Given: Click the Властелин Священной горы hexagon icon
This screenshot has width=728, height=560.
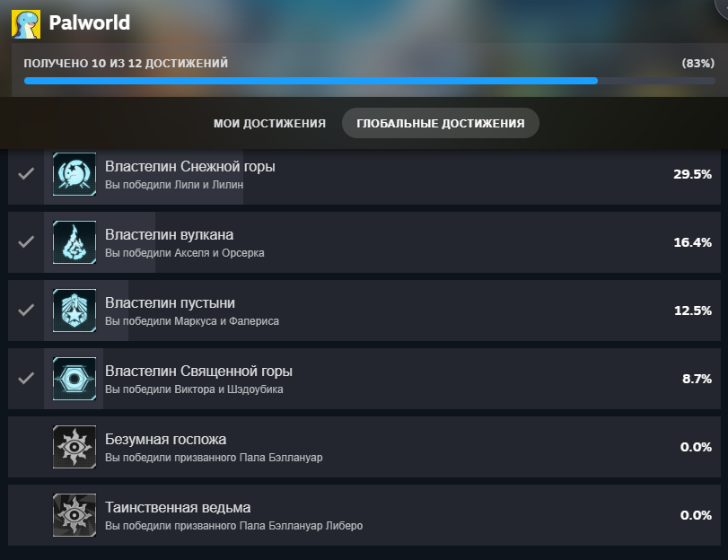Looking at the screenshot, I should (x=75, y=379).
